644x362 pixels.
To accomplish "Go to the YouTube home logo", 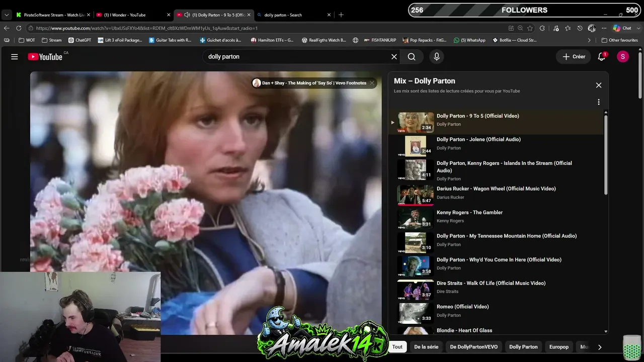I will (45, 57).
